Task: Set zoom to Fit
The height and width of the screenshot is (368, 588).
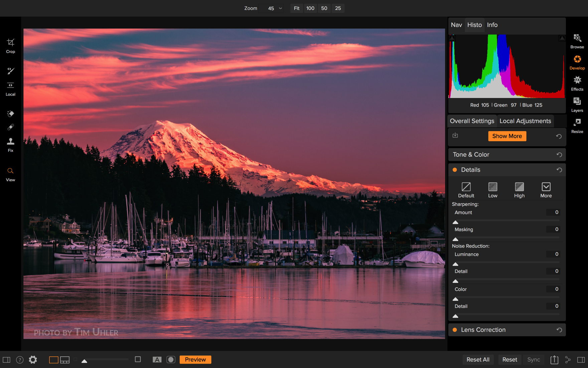Action: 297,8
